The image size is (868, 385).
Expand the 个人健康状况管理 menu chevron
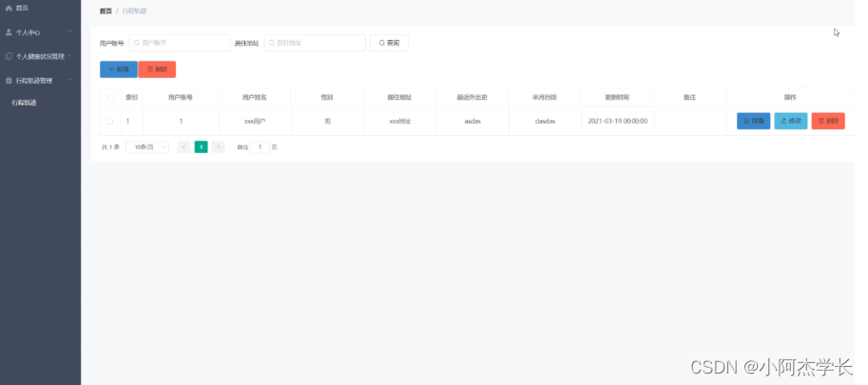tap(69, 56)
